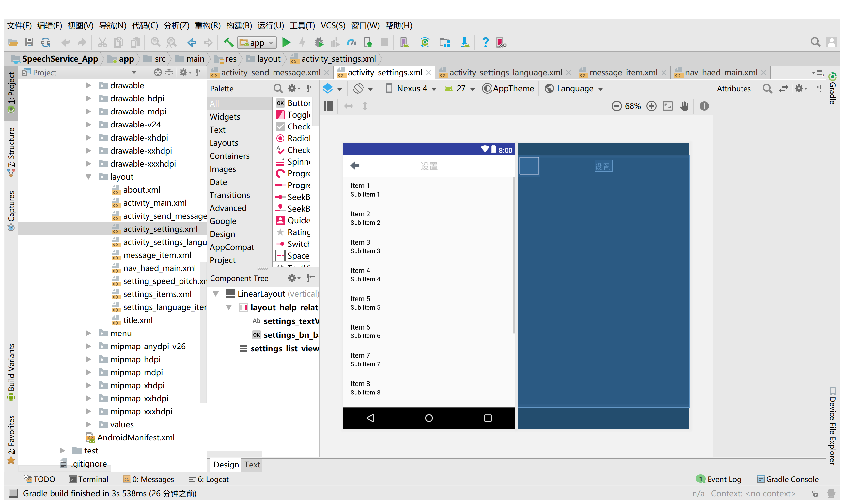Select the Pan hand tool

(x=684, y=106)
